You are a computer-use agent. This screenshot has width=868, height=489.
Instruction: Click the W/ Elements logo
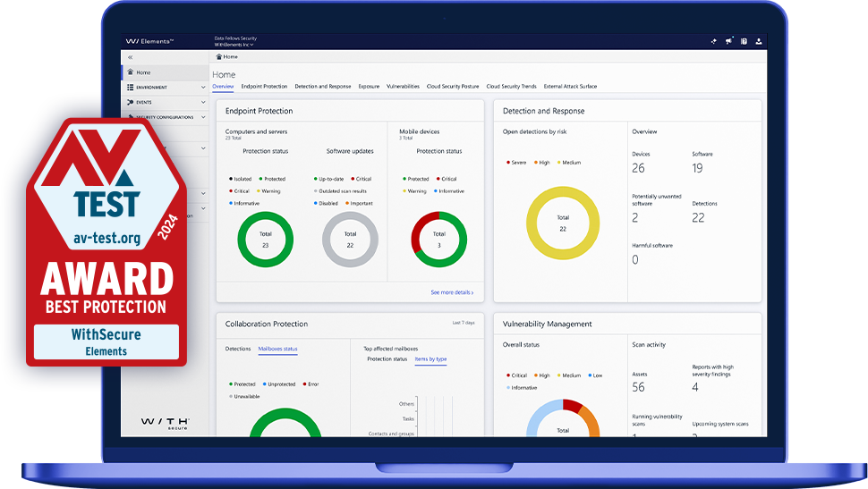[149, 41]
